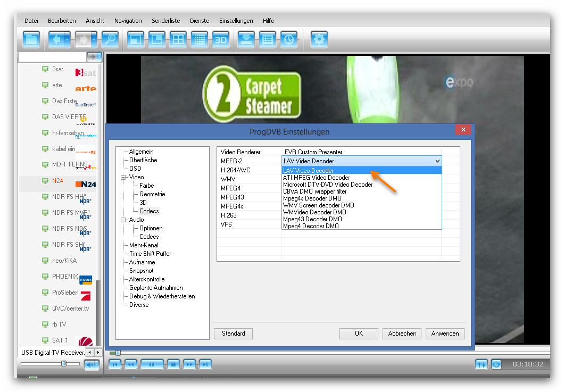The width and height of the screenshot is (564, 392).
Task: Open the program guide list icon
Action: point(268,39)
